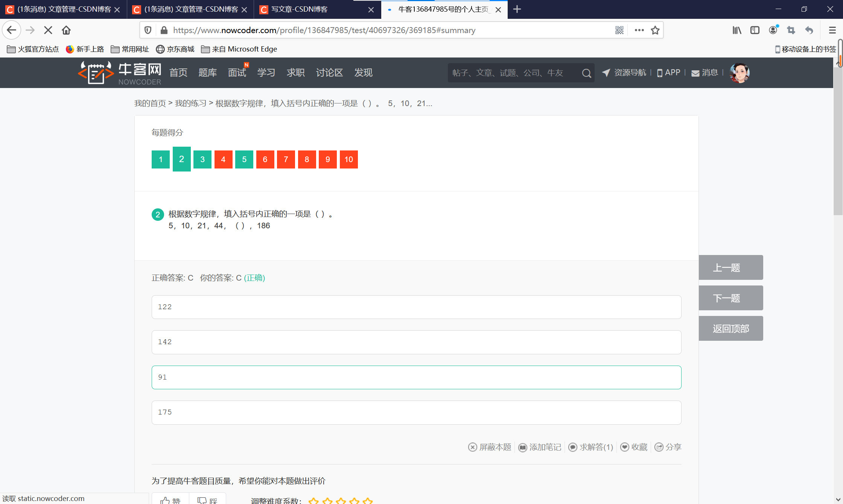The width and height of the screenshot is (843, 504).
Task: Click the 下一题 next question button
Action: point(731,298)
